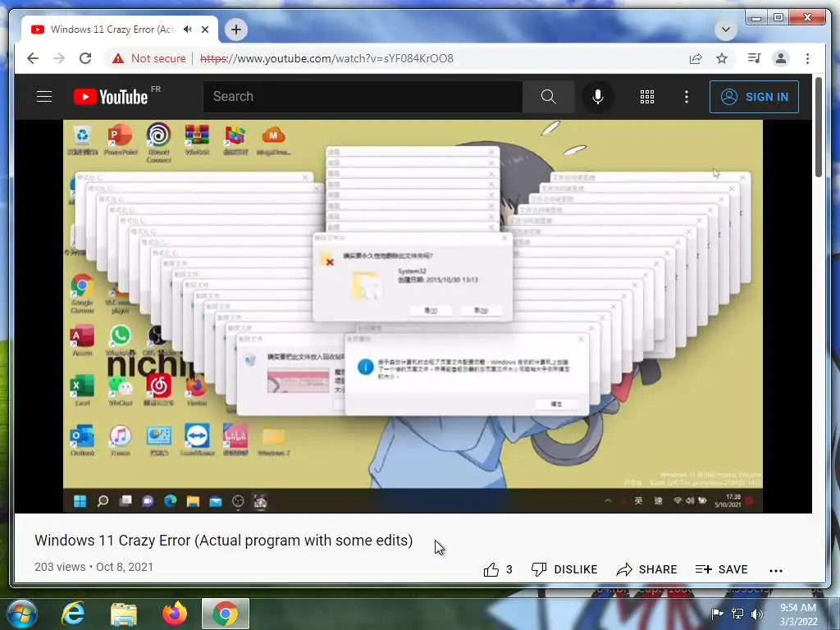
Task: Click the DISLIKE button
Action: (x=564, y=569)
